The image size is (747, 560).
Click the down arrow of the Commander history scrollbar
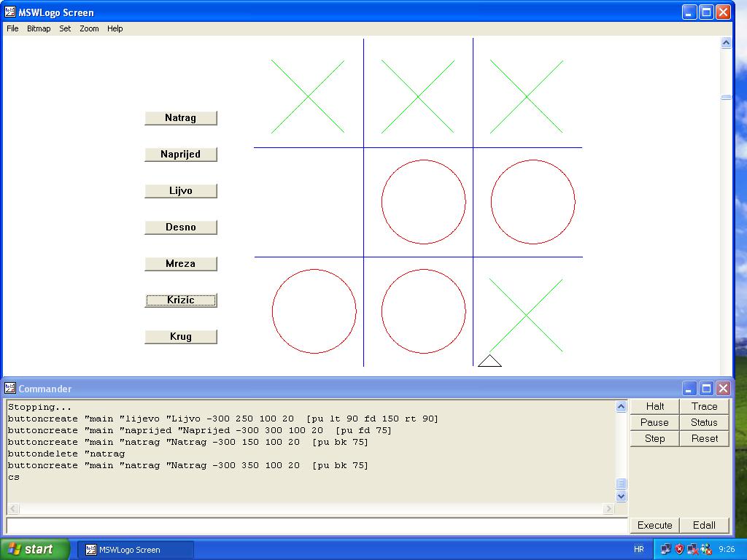point(621,496)
